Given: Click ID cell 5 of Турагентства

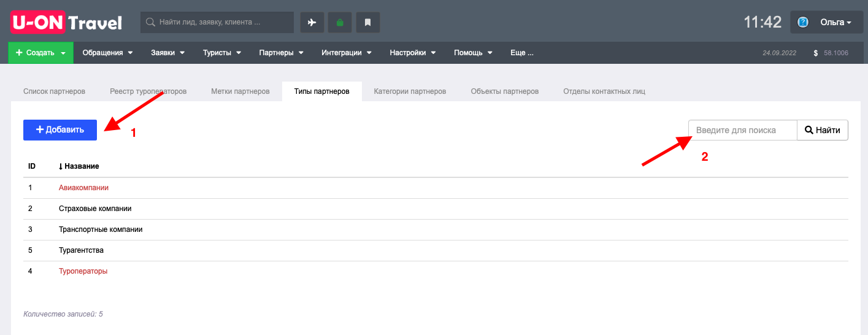Looking at the screenshot, I should (31, 250).
